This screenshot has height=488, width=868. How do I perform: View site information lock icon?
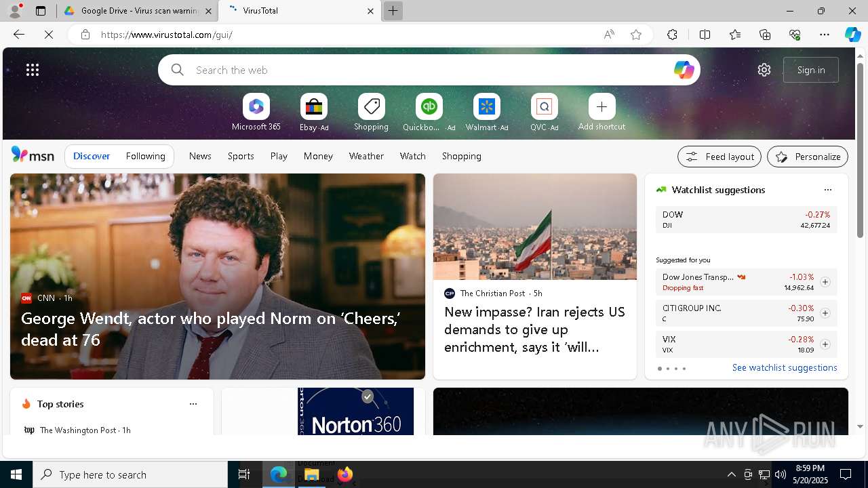coord(85,35)
